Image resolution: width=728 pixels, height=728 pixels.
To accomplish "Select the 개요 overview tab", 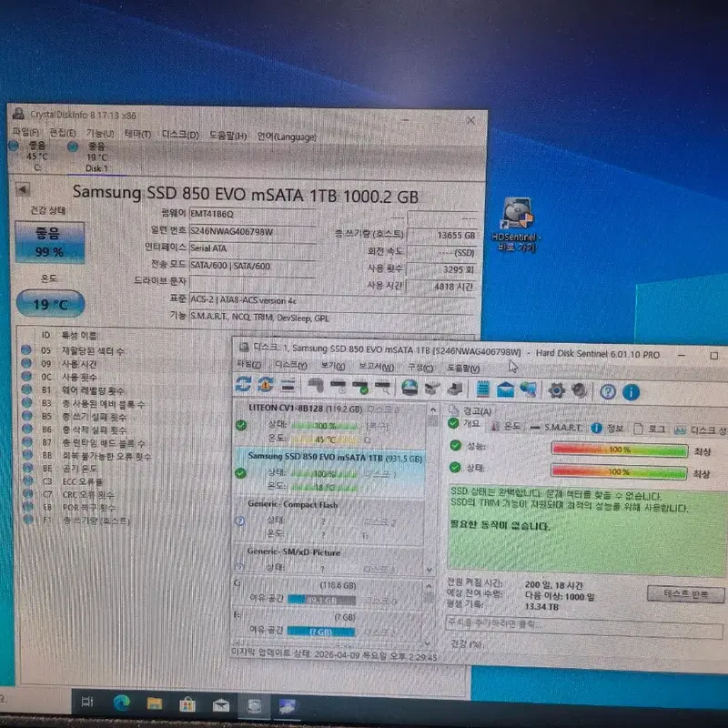I will click(464, 423).
